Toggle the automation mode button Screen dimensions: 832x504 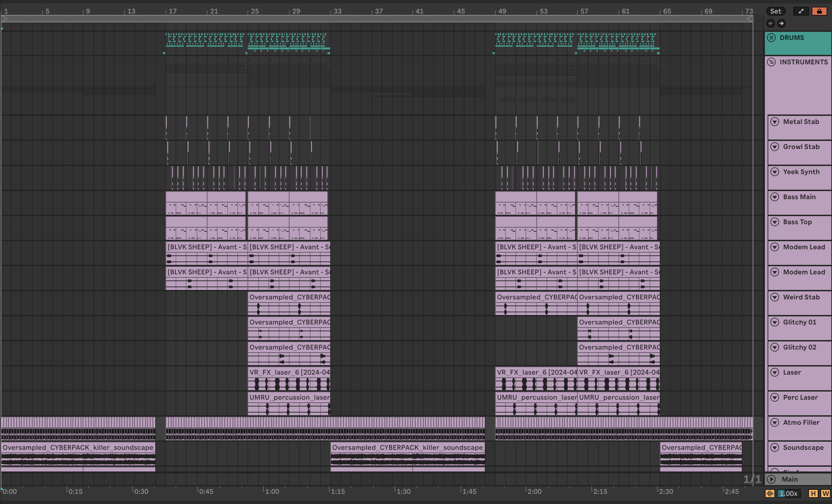[x=801, y=11]
